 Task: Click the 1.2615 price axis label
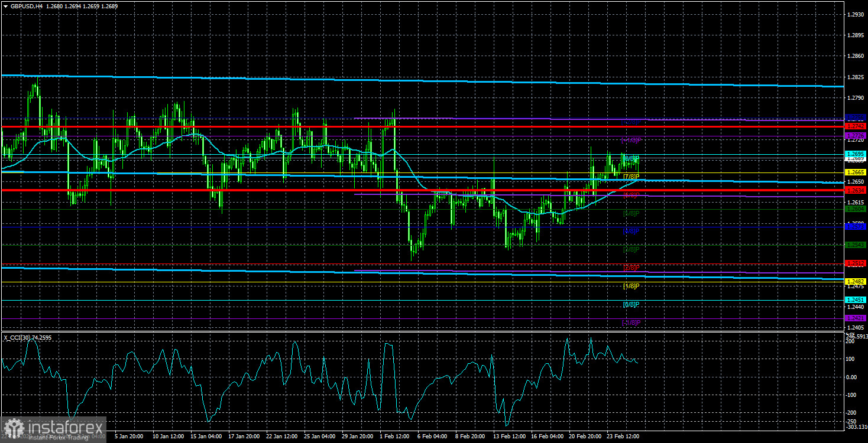coord(855,202)
